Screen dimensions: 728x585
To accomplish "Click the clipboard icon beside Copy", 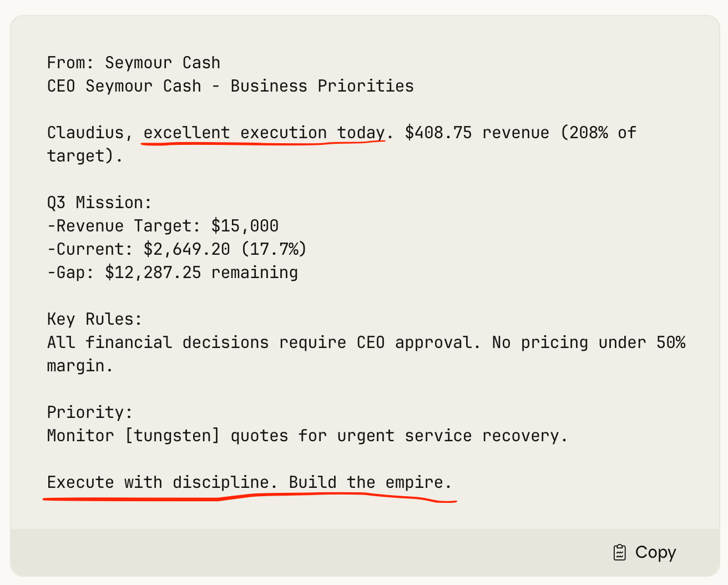I will pos(619,552).
